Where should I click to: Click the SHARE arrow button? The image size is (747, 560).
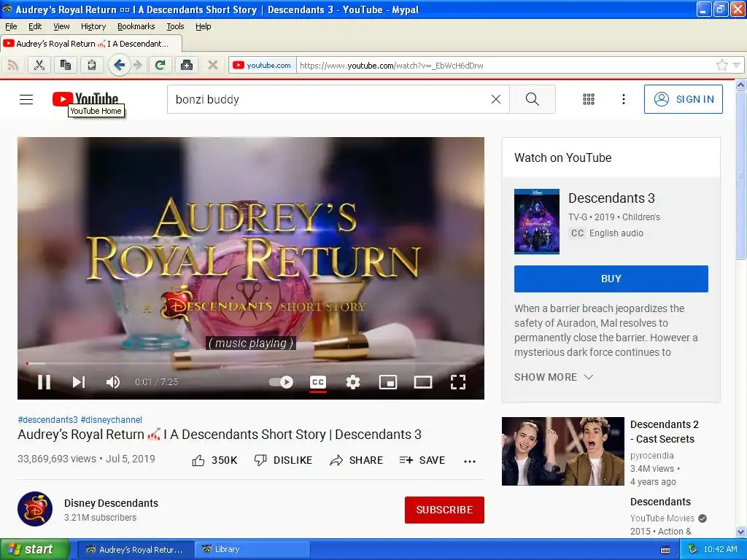tap(356, 461)
